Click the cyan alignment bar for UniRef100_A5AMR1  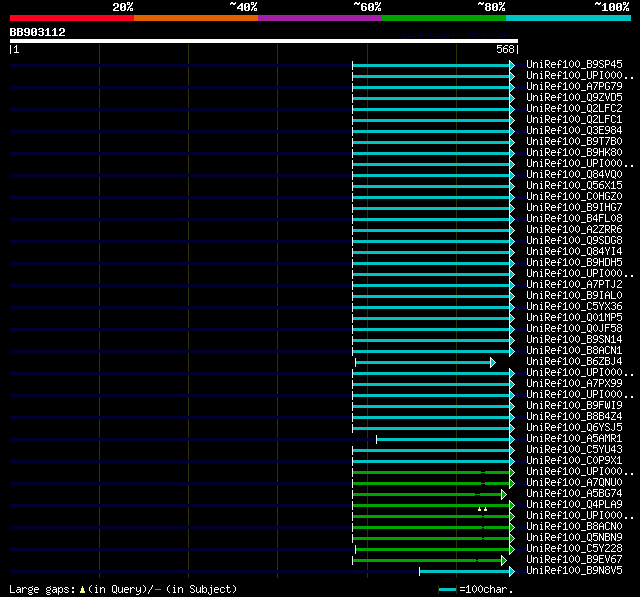[x=443, y=439]
